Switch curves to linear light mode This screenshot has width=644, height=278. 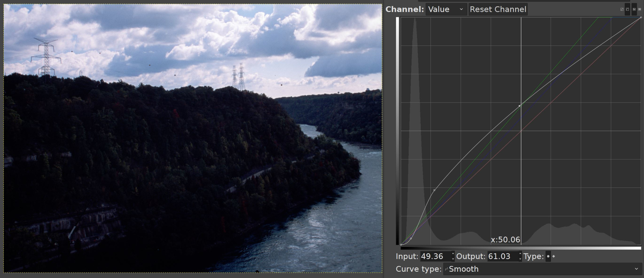(x=622, y=9)
